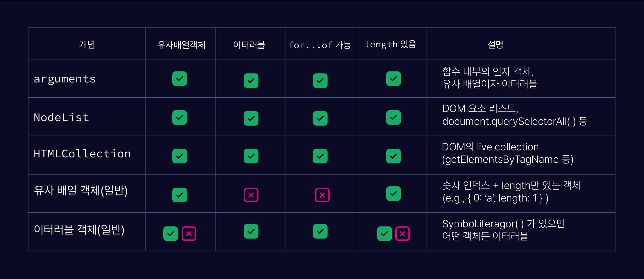
Task: Click the green check in 이터러블 객체(일반) 유사배열객체 cell
Action: click(x=171, y=234)
